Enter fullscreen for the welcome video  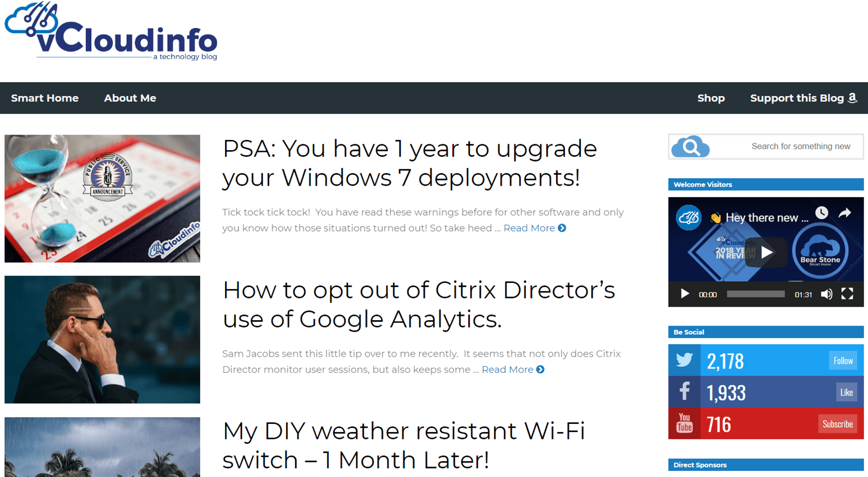(x=847, y=294)
